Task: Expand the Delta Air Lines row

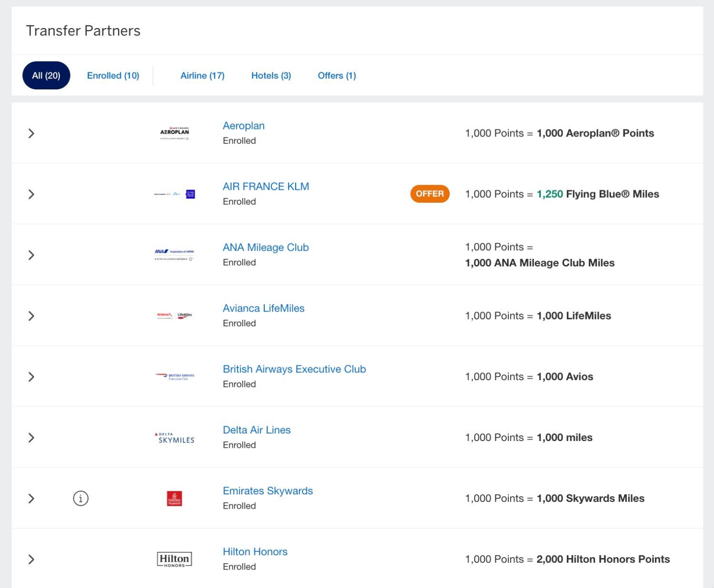Action: (31, 437)
